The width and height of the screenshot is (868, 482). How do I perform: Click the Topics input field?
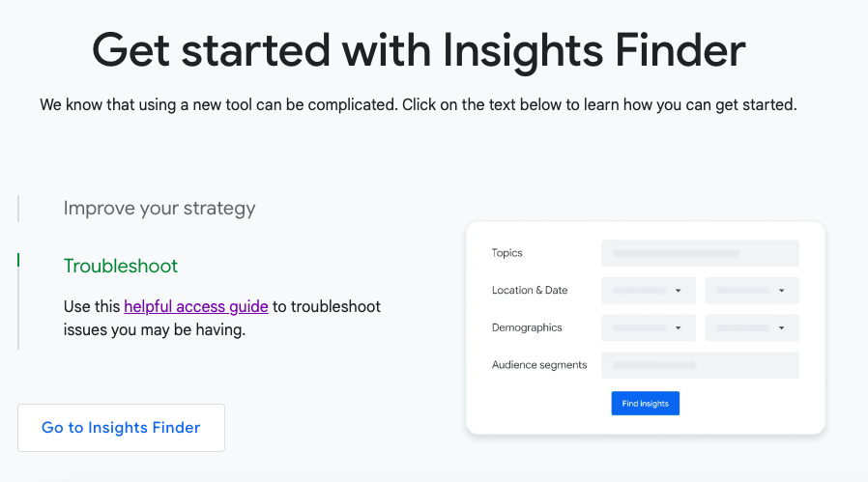click(700, 253)
